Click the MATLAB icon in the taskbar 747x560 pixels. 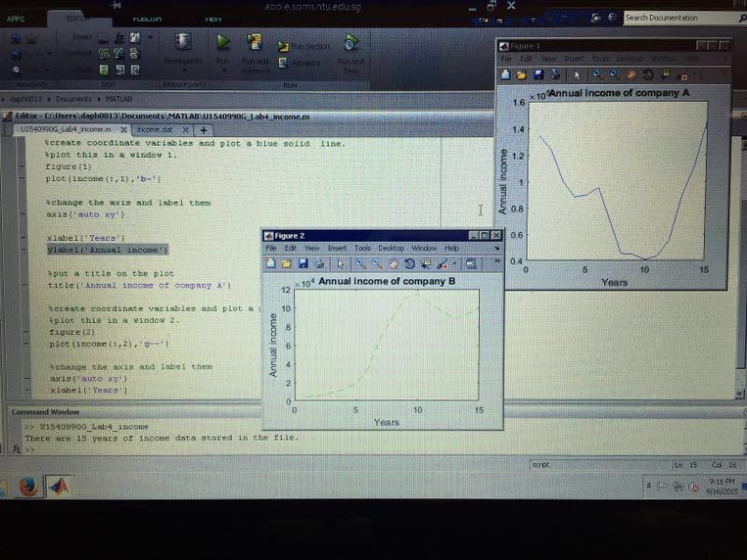(x=59, y=486)
